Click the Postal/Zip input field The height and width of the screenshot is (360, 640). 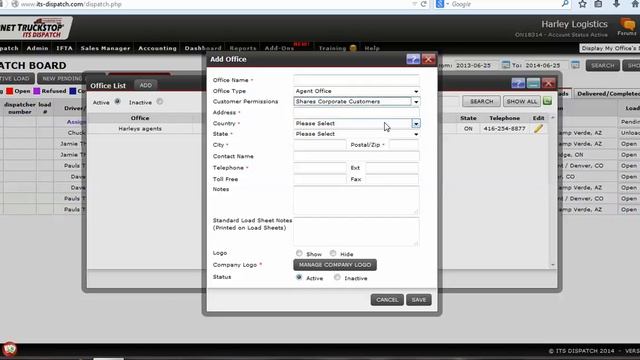[404, 145]
